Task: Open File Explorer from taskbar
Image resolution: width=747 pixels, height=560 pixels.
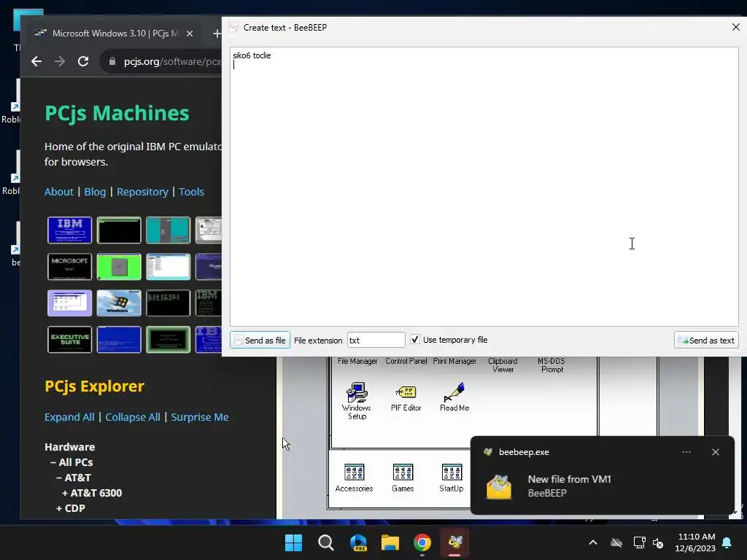Action: coord(390,542)
